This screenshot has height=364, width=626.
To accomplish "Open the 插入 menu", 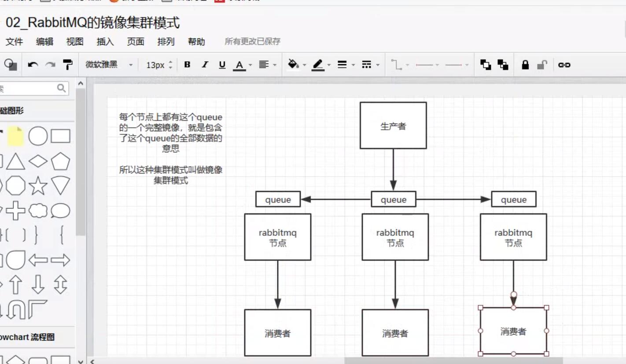I will [105, 41].
